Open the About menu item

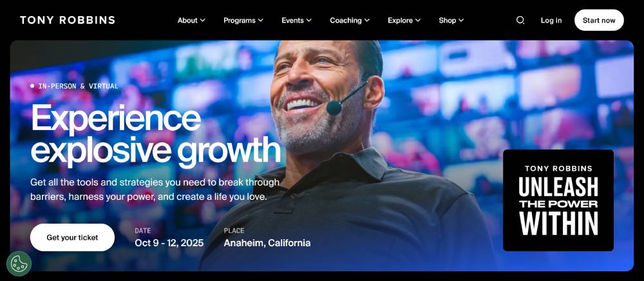[x=187, y=20]
